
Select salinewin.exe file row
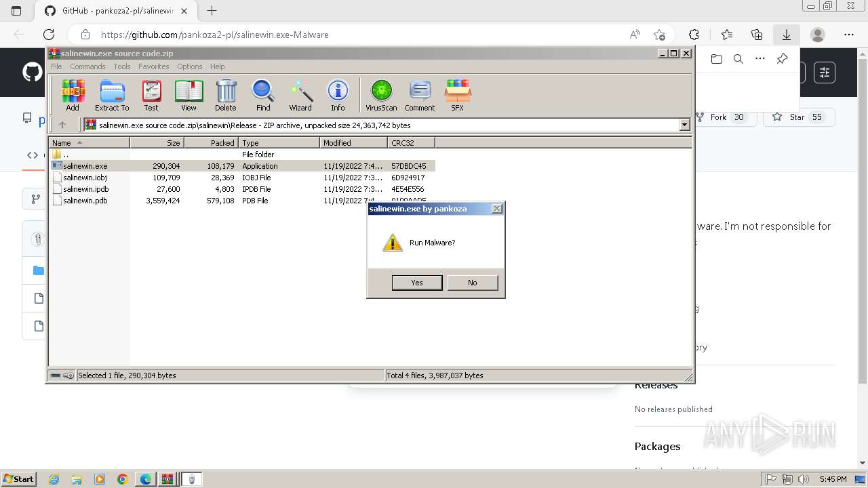(242, 166)
